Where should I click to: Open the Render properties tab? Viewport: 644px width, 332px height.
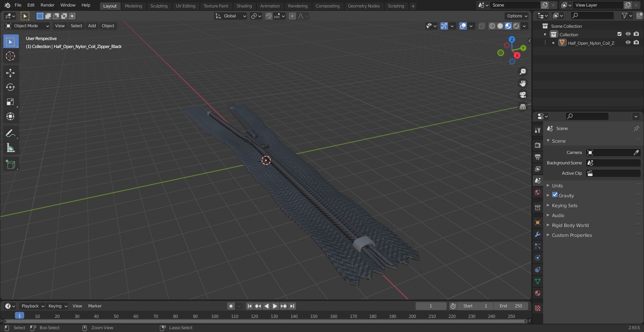tap(537, 145)
